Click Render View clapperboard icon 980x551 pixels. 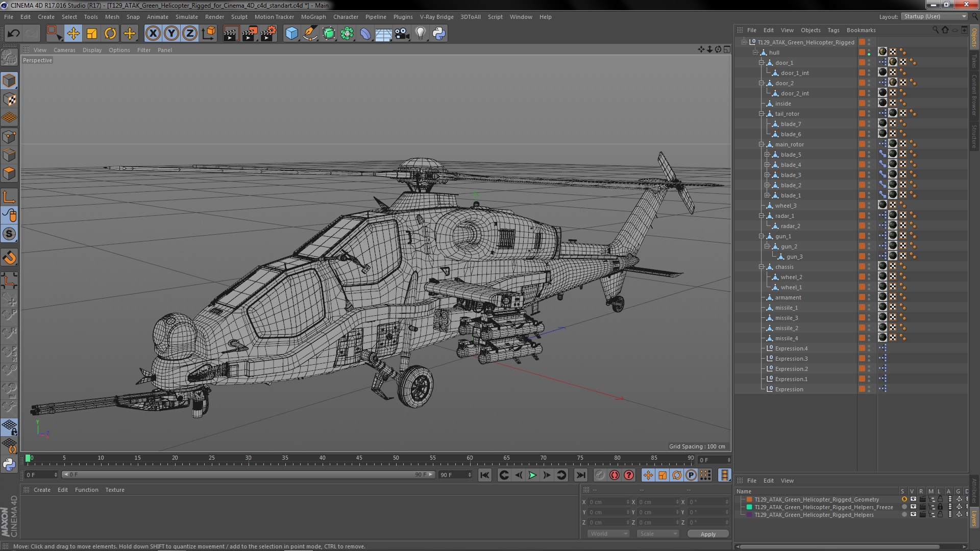[231, 34]
